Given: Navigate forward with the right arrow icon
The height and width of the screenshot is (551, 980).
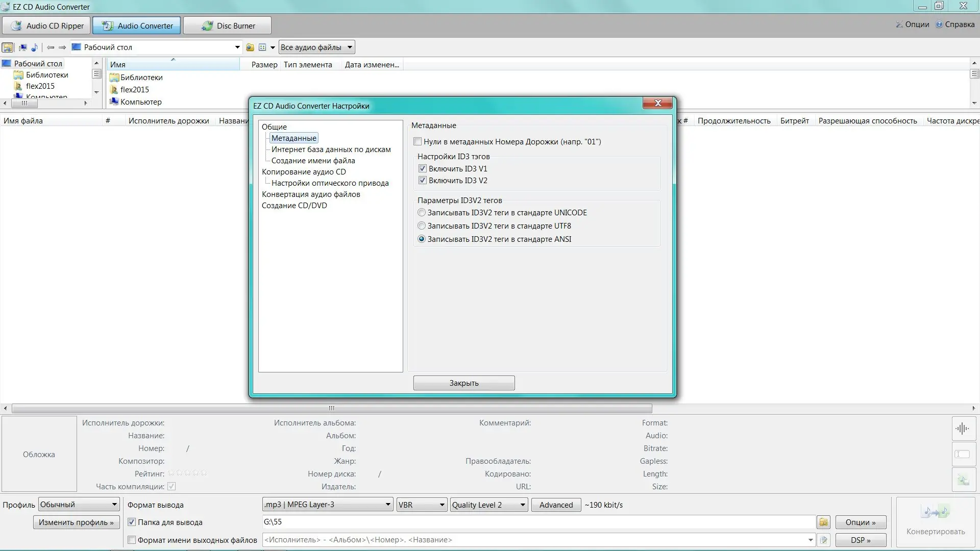Looking at the screenshot, I should coord(62,47).
